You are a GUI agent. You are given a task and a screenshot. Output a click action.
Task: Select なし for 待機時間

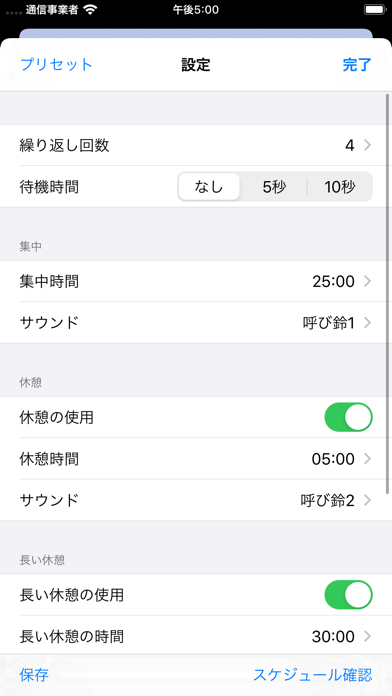[209, 187]
